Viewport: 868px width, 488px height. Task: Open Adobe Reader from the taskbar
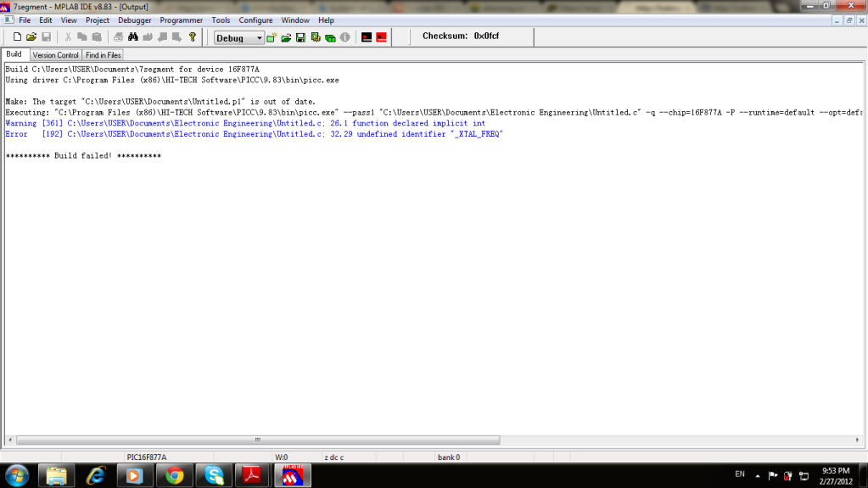(x=253, y=476)
